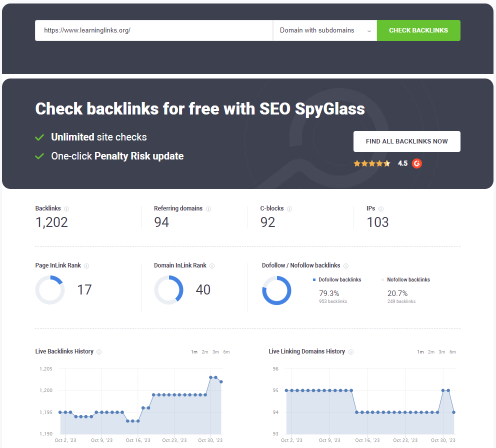Switch Linking Domains History to 3m
Screen dimensions: 496x448
click(442, 352)
